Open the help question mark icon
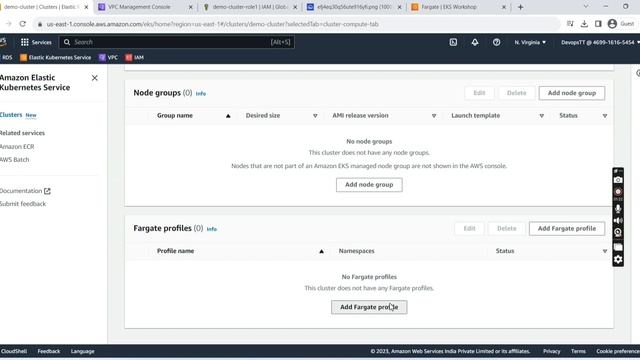This screenshot has height=360, width=640. click(496, 42)
